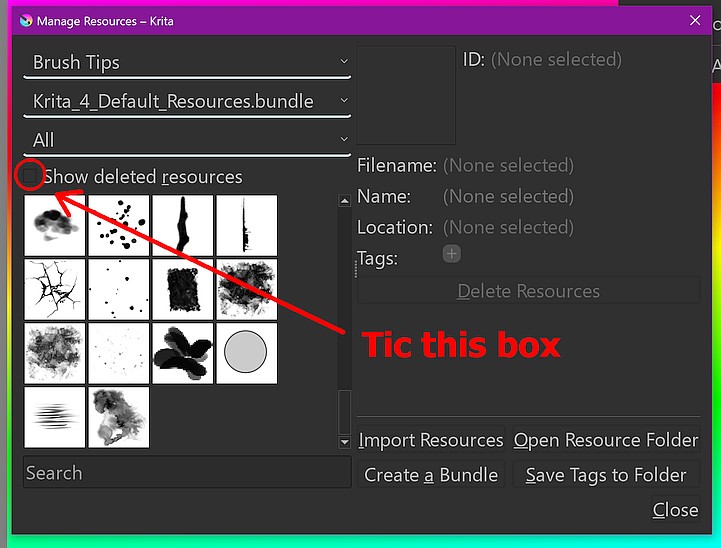Click the ID (None selected) value
Image resolution: width=721 pixels, height=548 pixels.
pyautogui.click(x=556, y=60)
